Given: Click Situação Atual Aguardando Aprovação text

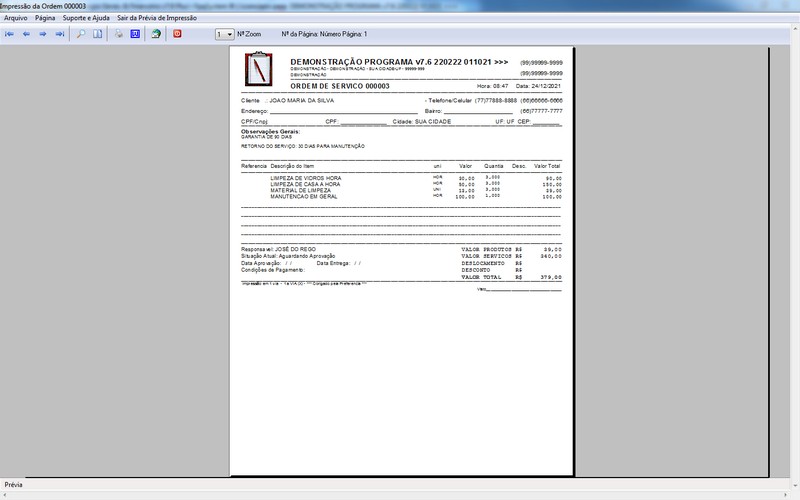Looking at the screenshot, I should (288, 256).
